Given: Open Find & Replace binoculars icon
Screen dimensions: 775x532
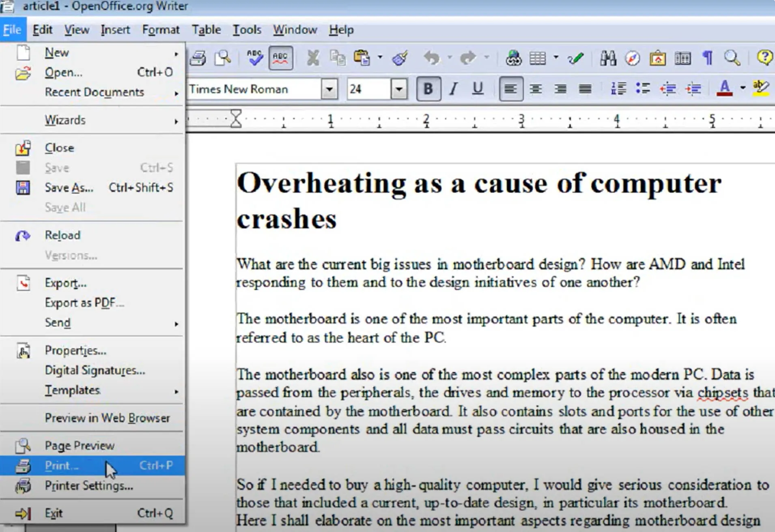Looking at the screenshot, I should point(608,58).
